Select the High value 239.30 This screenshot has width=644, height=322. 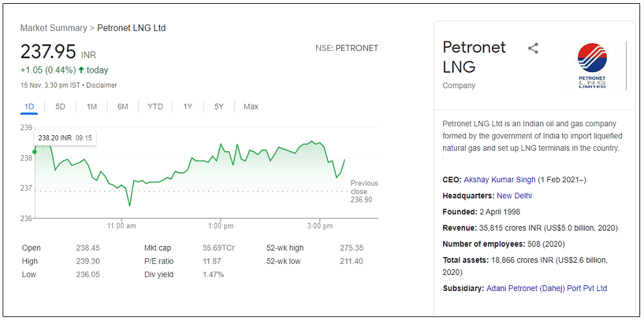88,261
